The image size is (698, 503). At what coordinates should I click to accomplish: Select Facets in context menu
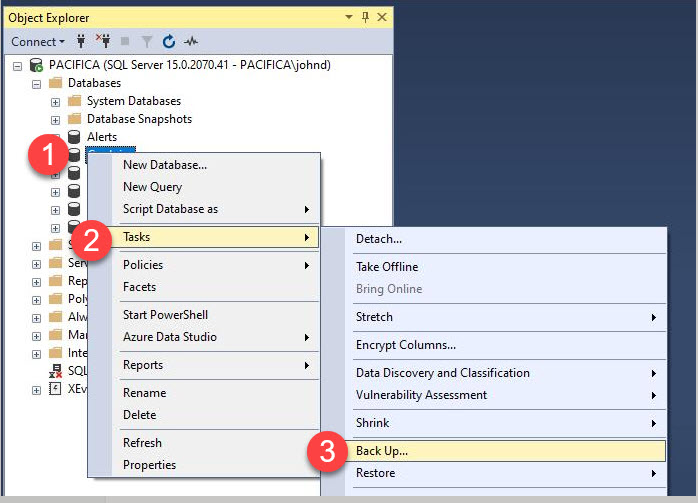click(x=215, y=287)
